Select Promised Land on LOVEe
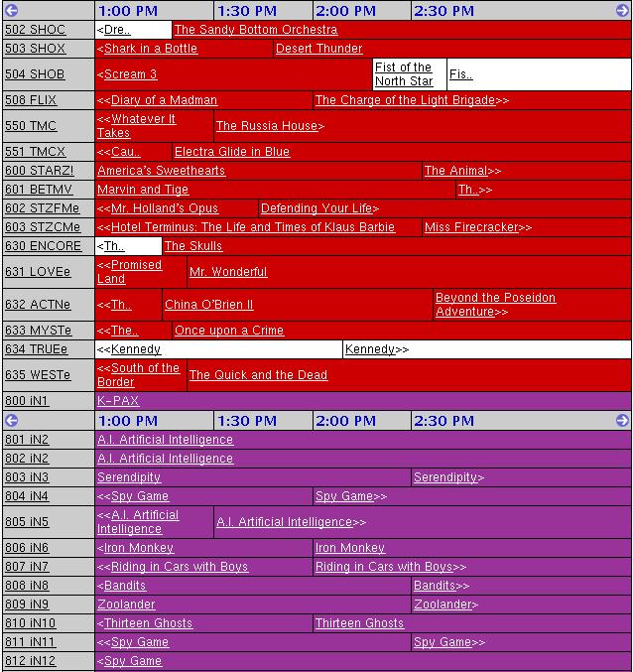Screen dimensions: 633x672 [129, 272]
